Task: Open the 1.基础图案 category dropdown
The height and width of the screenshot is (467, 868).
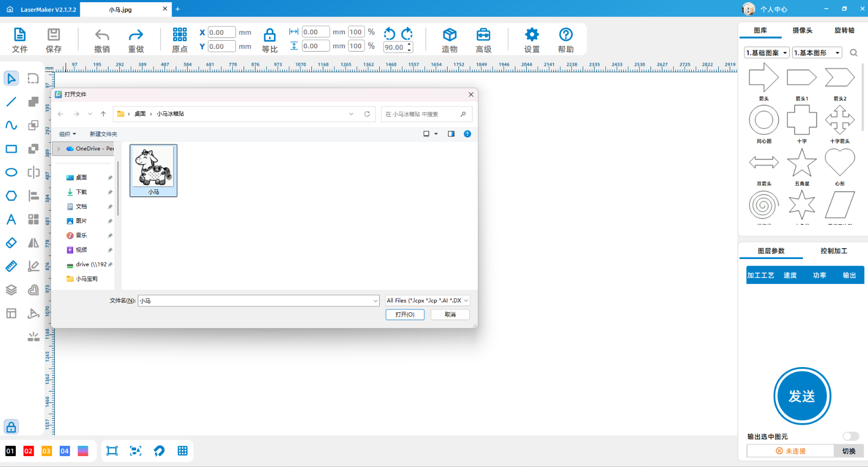Action: pyautogui.click(x=767, y=53)
